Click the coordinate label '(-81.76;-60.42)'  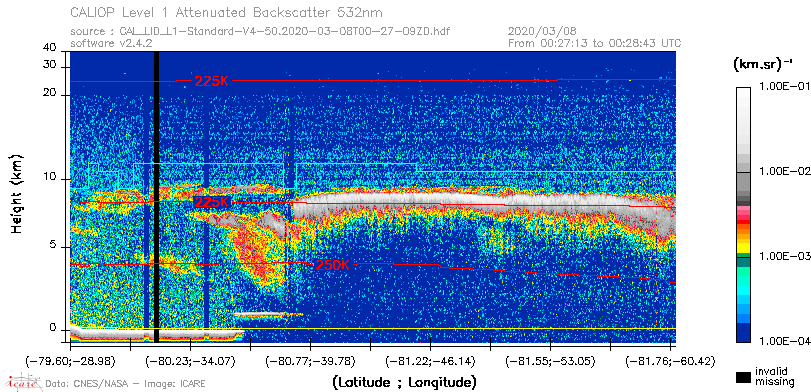(670, 361)
